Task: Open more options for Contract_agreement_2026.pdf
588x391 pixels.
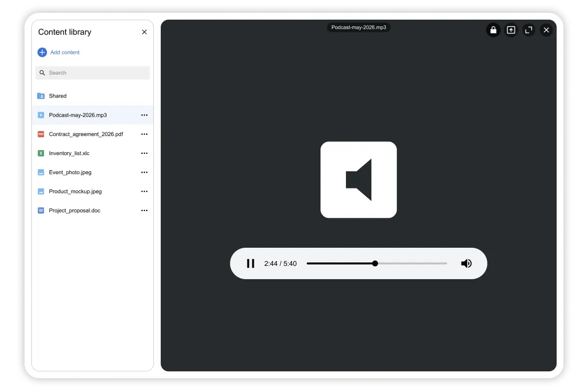Action: coord(144,134)
